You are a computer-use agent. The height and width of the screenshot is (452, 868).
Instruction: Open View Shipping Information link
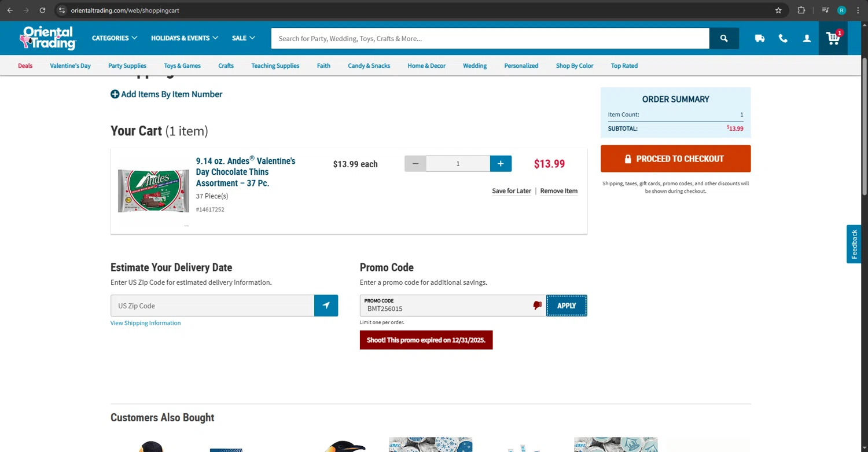[x=146, y=323]
